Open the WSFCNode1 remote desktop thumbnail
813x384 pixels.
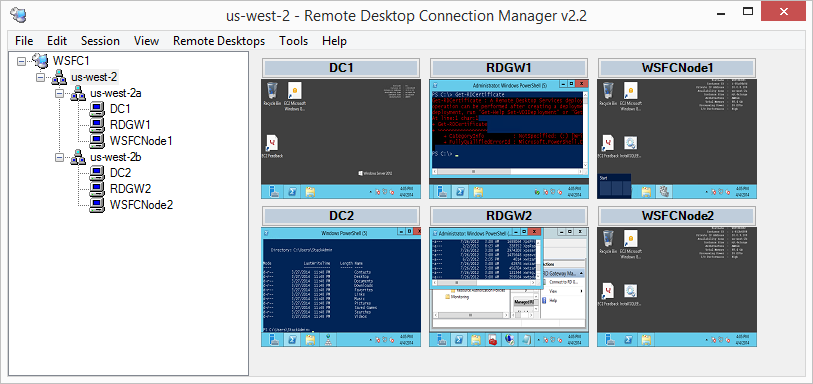(677, 139)
